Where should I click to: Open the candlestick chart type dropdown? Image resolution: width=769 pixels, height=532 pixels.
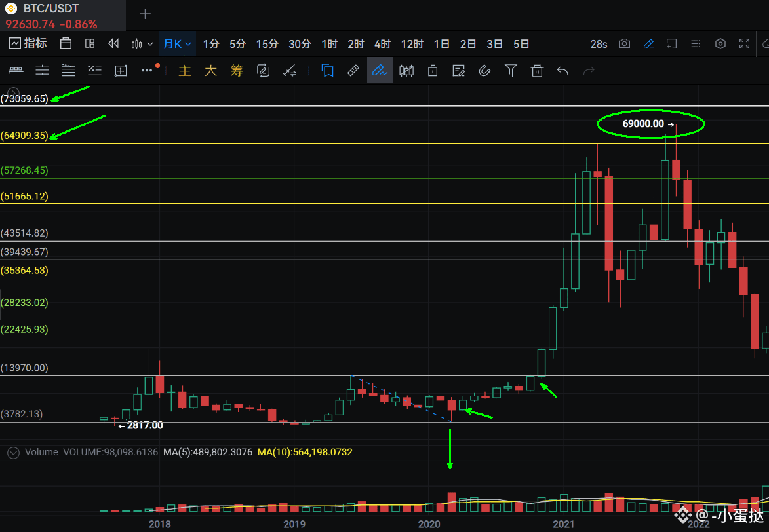pos(142,44)
